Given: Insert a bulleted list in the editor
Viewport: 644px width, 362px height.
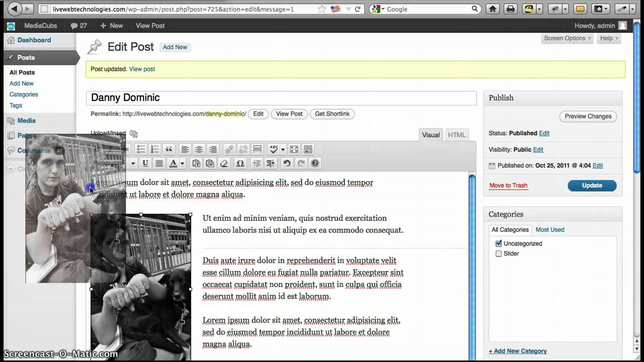Looking at the screenshot, I should pos(141,149).
